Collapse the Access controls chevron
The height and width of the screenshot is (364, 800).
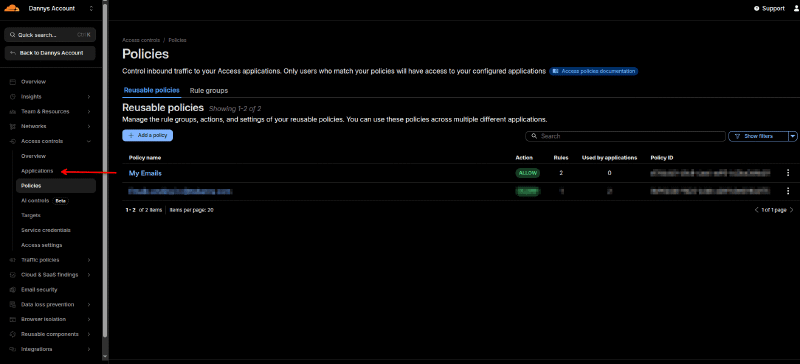pyautogui.click(x=89, y=141)
